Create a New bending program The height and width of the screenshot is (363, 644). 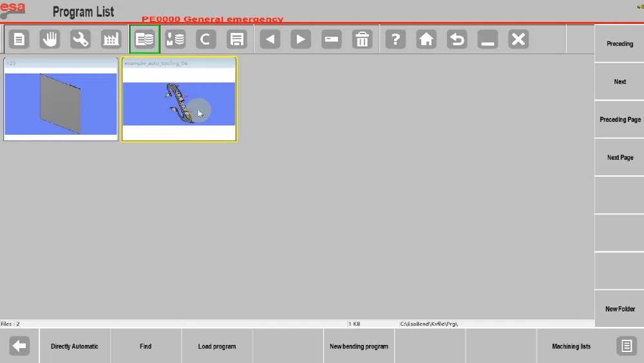pyautogui.click(x=359, y=346)
